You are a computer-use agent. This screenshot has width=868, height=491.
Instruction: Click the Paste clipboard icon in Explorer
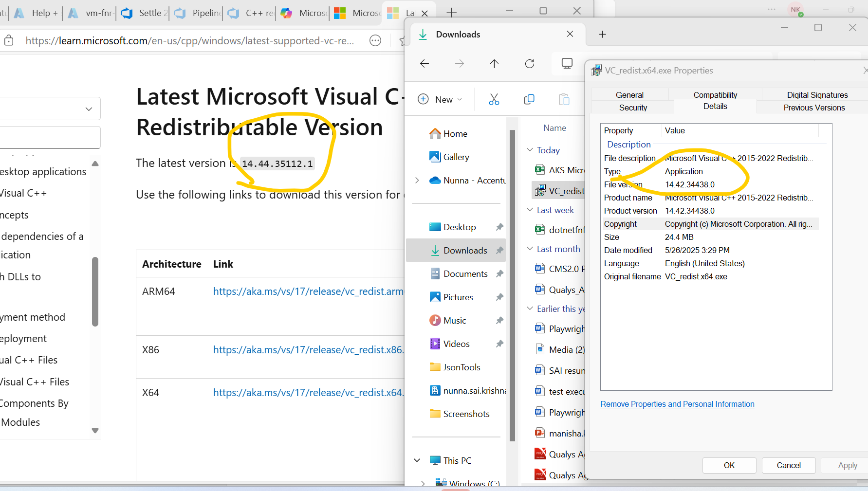(x=564, y=99)
